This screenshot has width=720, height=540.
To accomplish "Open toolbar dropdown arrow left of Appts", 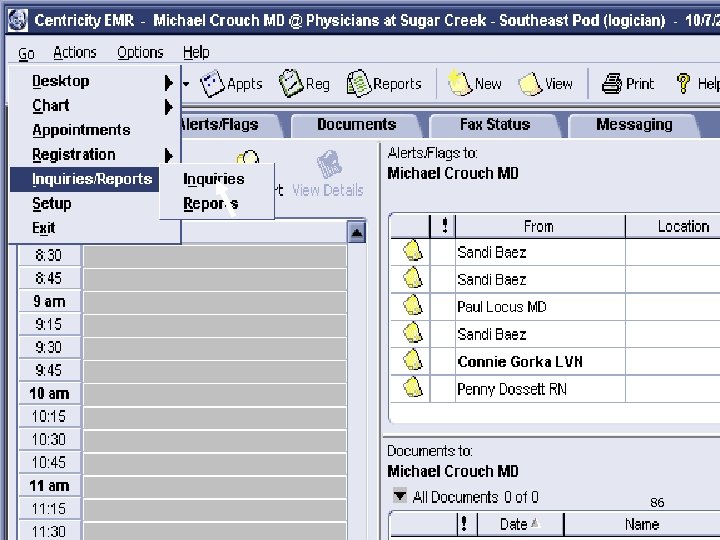I will pos(186,84).
